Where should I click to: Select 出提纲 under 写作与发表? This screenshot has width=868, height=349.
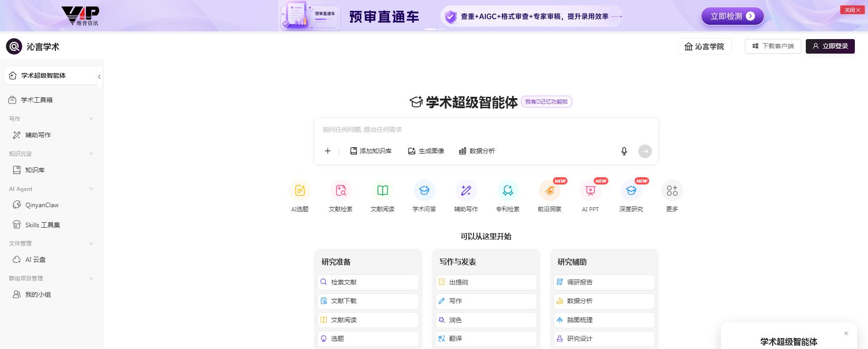486,282
